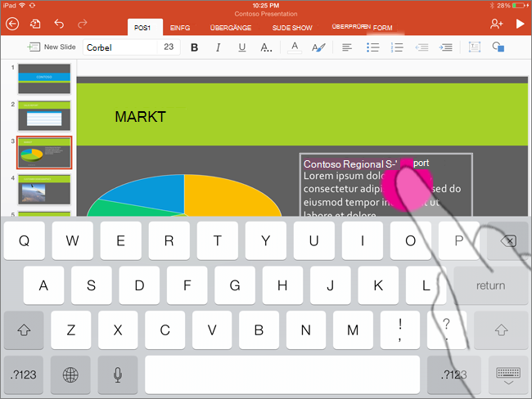The height and width of the screenshot is (399, 532).
Task: Tap the G key
Action: (235, 285)
